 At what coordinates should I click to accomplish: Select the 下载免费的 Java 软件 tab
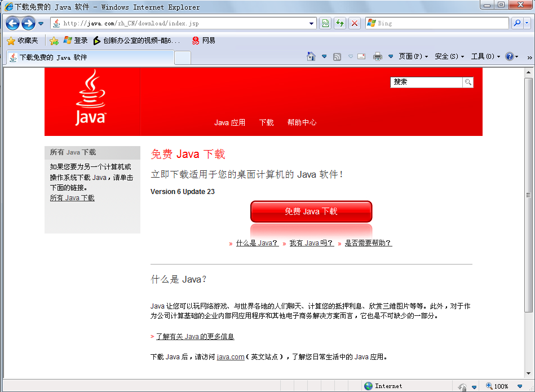(x=90, y=58)
